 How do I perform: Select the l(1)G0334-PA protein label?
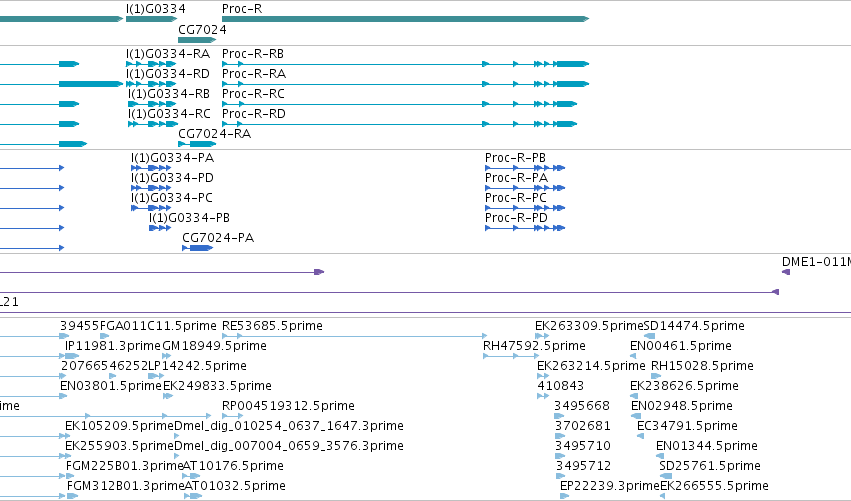pyautogui.click(x=173, y=158)
